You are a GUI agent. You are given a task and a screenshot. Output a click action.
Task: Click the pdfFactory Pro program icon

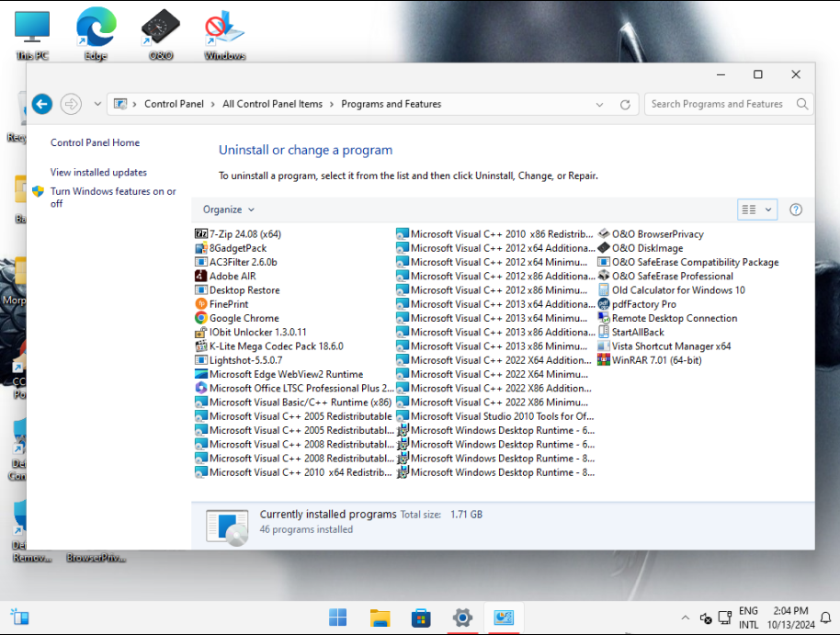(x=604, y=304)
